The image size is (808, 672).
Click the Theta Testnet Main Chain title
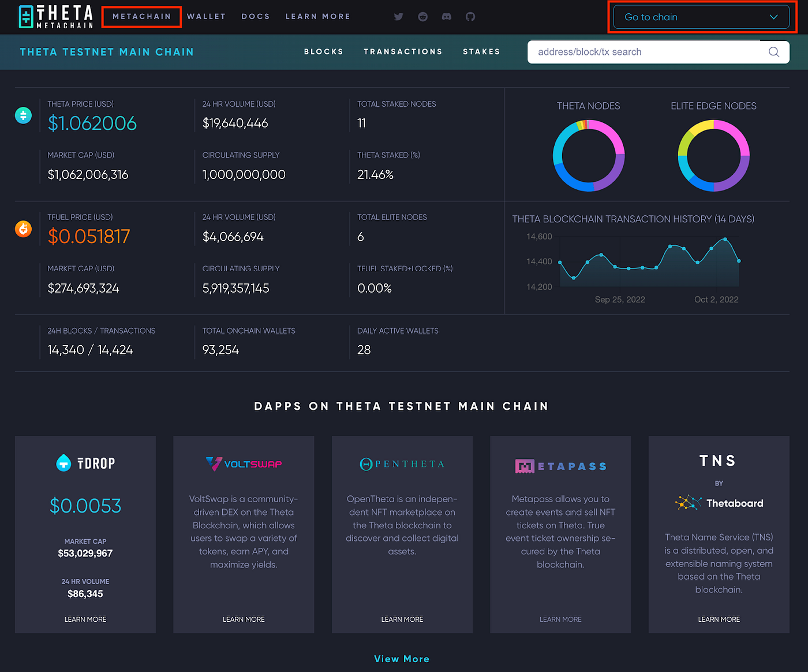107,52
